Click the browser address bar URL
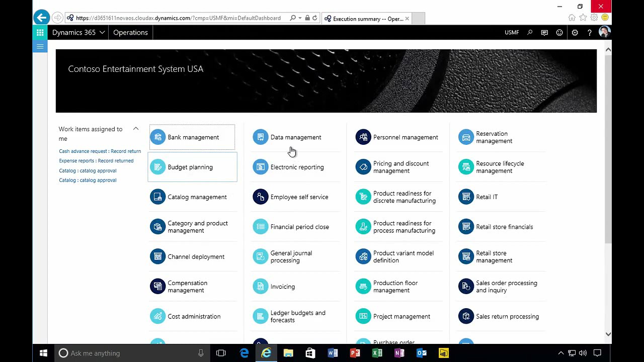644x362 pixels. pyautogui.click(x=178, y=18)
